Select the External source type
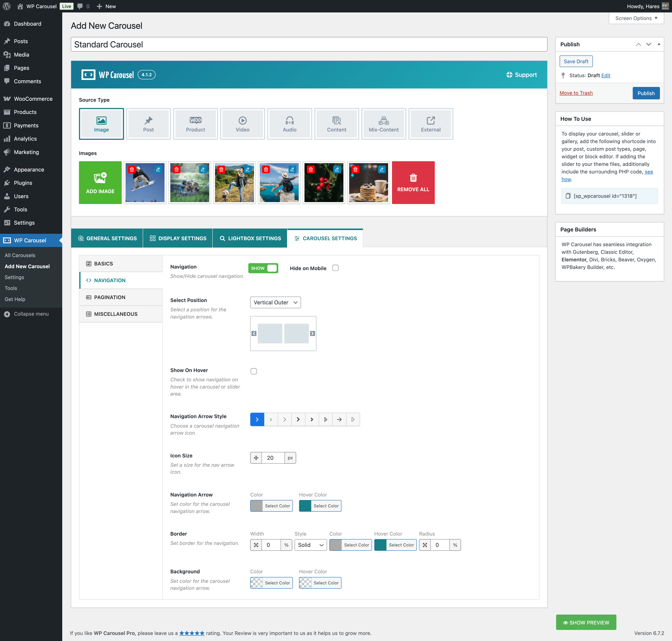 (x=431, y=124)
